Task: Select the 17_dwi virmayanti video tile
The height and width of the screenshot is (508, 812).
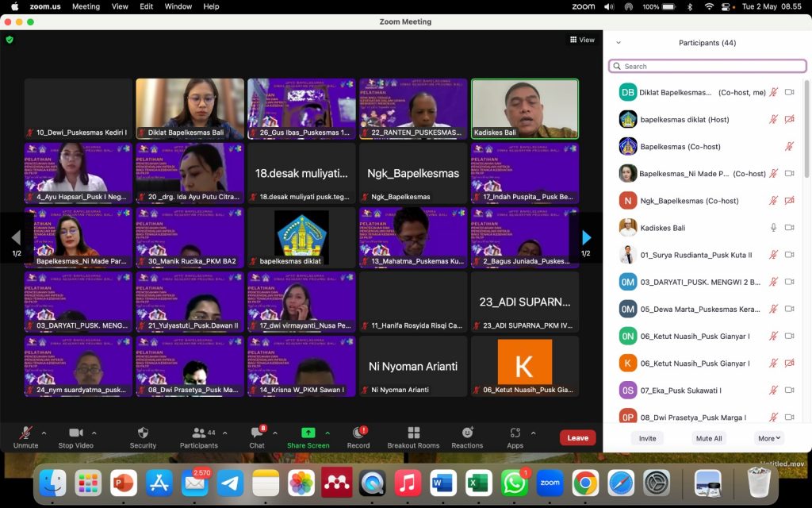Action: click(x=301, y=302)
